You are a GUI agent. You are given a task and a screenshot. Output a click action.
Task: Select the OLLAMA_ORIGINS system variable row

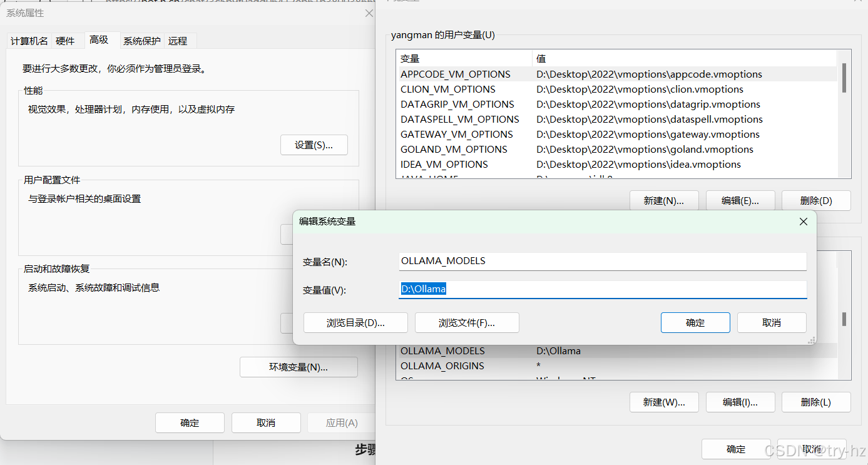(x=616, y=366)
